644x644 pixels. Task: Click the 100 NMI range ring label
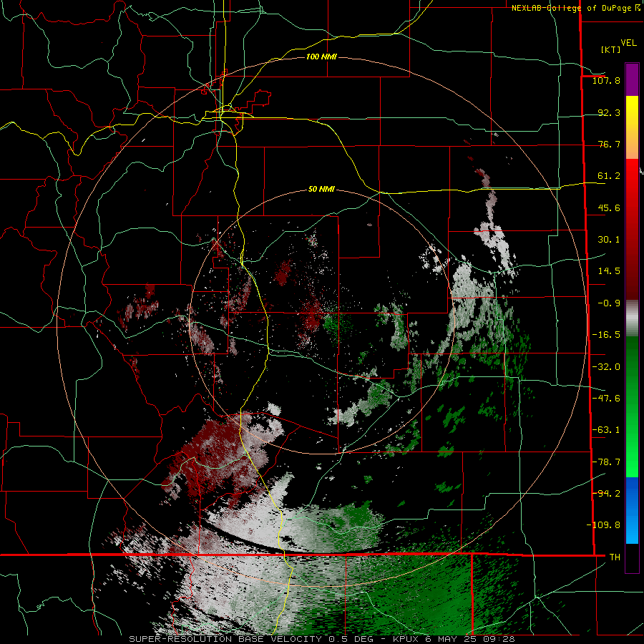[x=321, y=57]
